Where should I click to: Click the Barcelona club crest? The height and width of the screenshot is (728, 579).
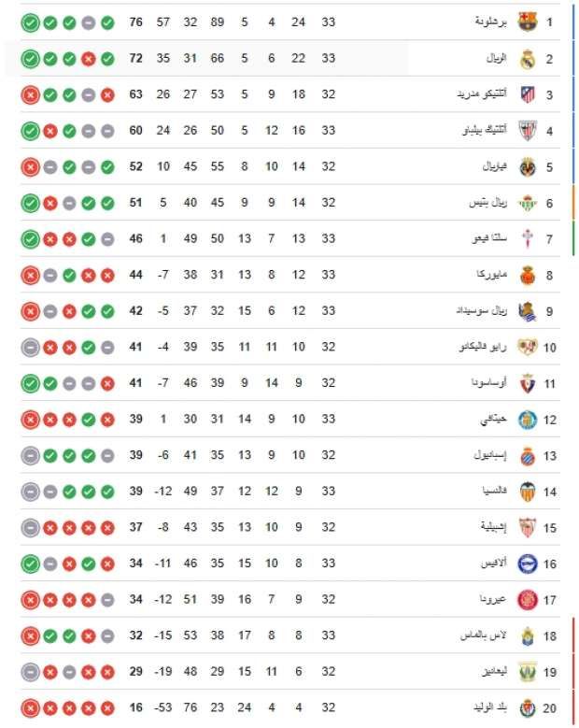[528, 21]
